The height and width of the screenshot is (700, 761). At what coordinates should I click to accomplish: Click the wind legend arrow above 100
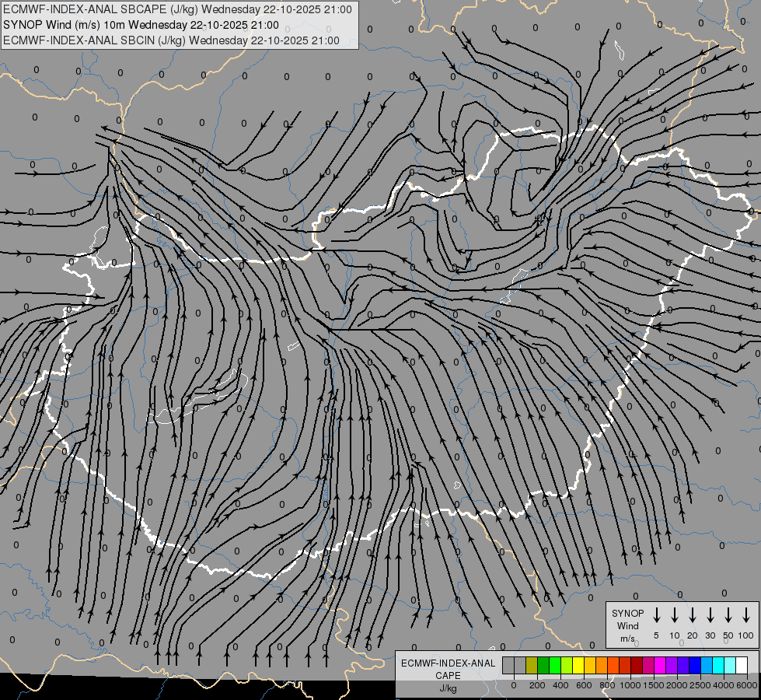[x=746, y=614]
